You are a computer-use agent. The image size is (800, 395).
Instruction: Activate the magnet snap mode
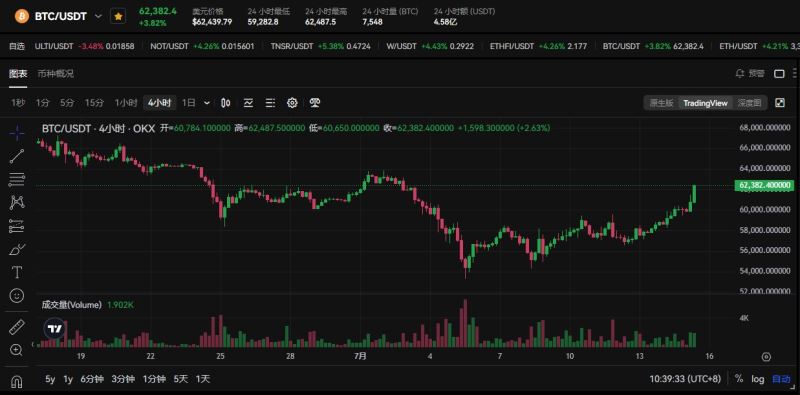click(17, 382)
